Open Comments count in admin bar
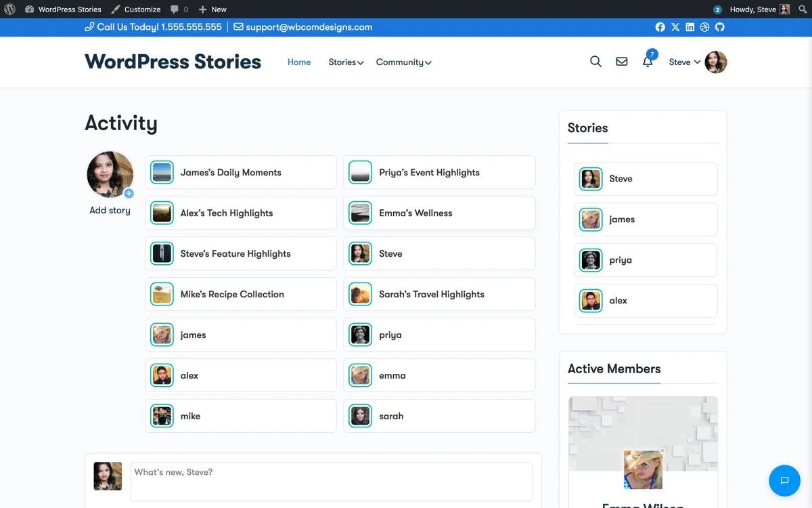Viewport: 812px width, 508px height. pos(179,9)
